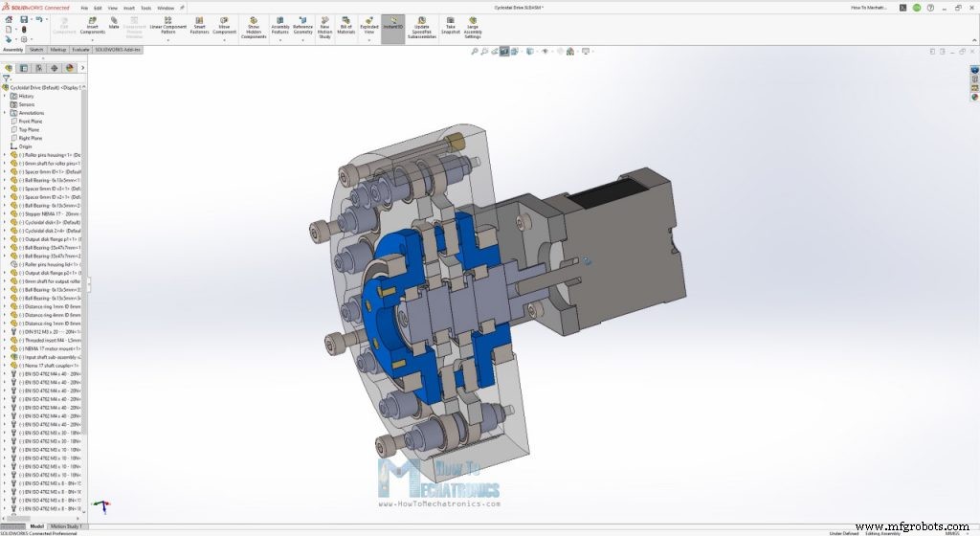Toggle Section View in heads-up toolbar
The height and width of the screenshot is (536, 980).
tap(504, 52)
